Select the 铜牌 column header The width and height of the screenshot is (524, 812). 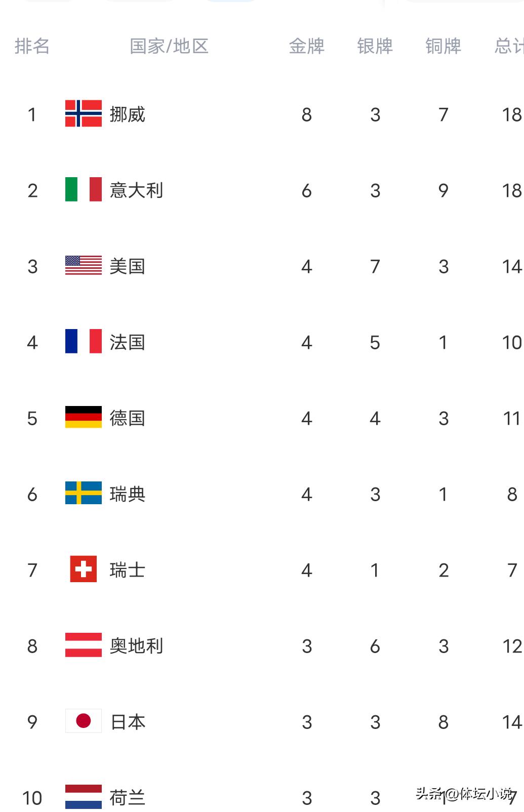point(443,46)
